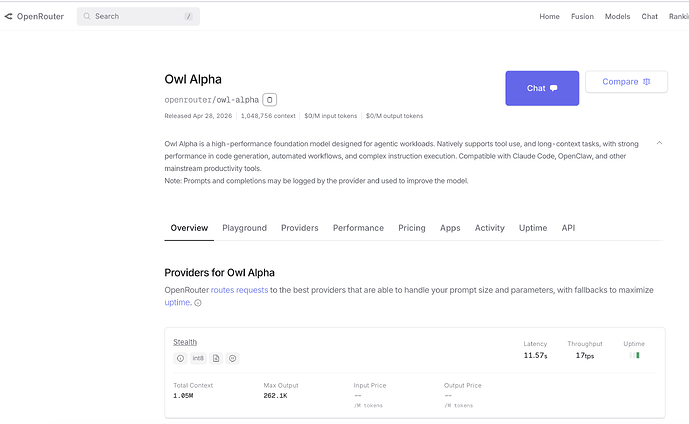Switch to the Uptime tab
Screen dimensions: 689x424
(533, 228)
